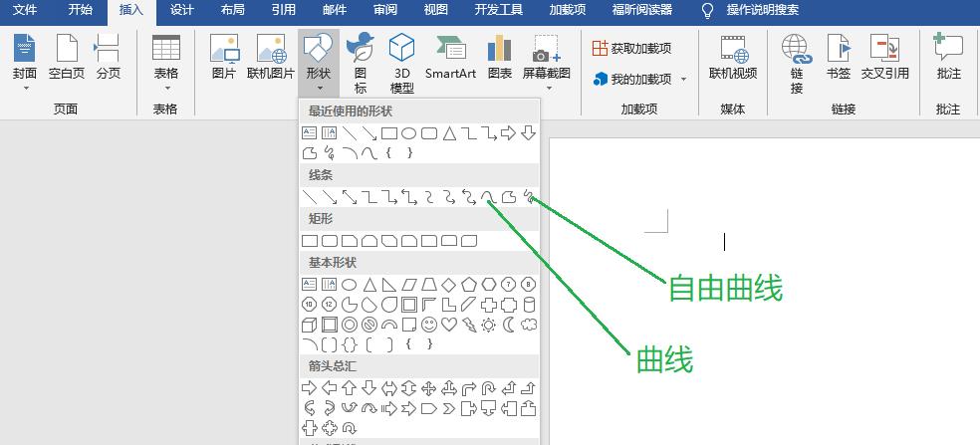
Task: Select the cloud shape
Action: (529, 325)
